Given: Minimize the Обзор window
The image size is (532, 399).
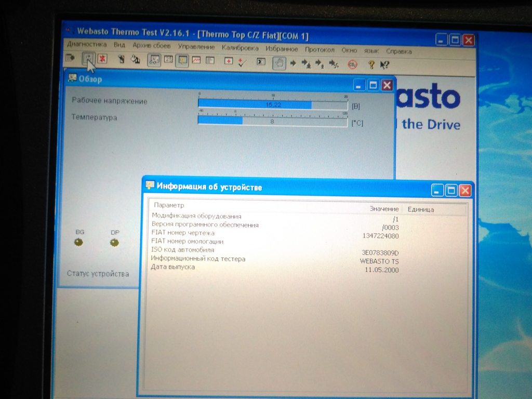Looking at the screenshot, I should [x=359, y=85].
